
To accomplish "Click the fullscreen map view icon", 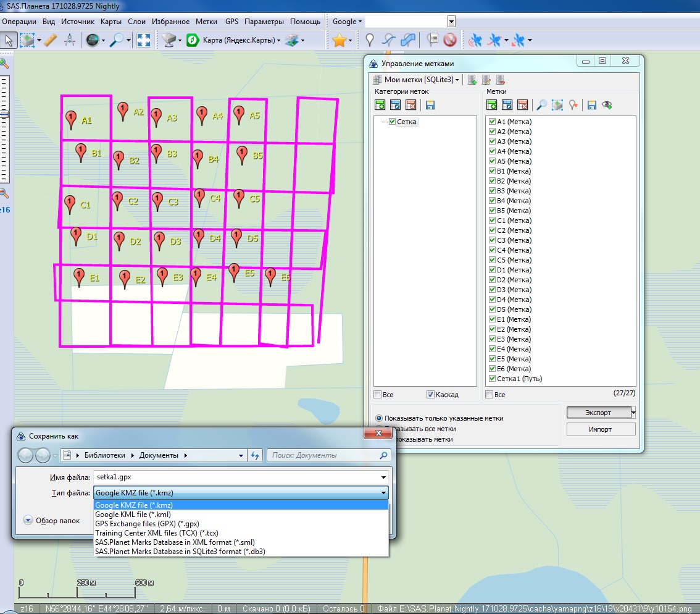I will click(143, 40).
